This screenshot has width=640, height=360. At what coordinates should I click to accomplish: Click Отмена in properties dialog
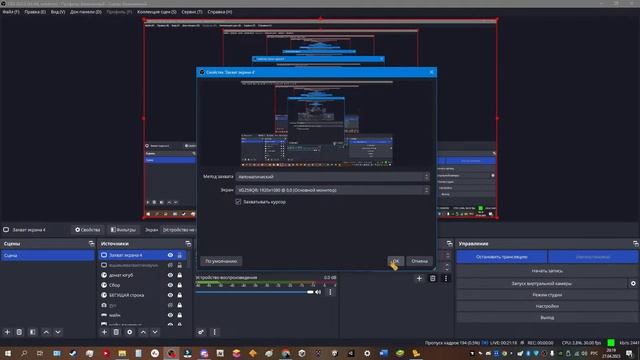(x=420, y=261)
